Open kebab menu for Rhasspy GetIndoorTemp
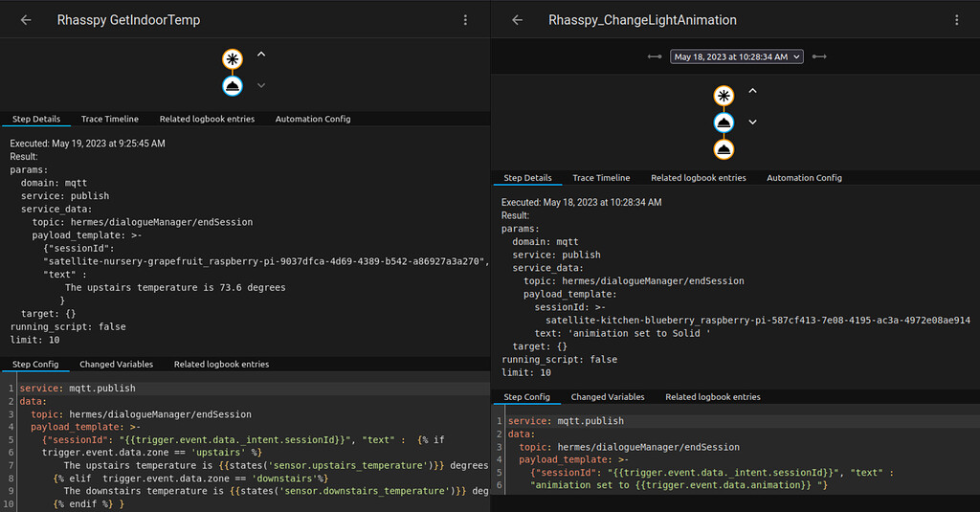Viewport: 980px width, 512px height. pyautogui.click(x=465, y=20)
